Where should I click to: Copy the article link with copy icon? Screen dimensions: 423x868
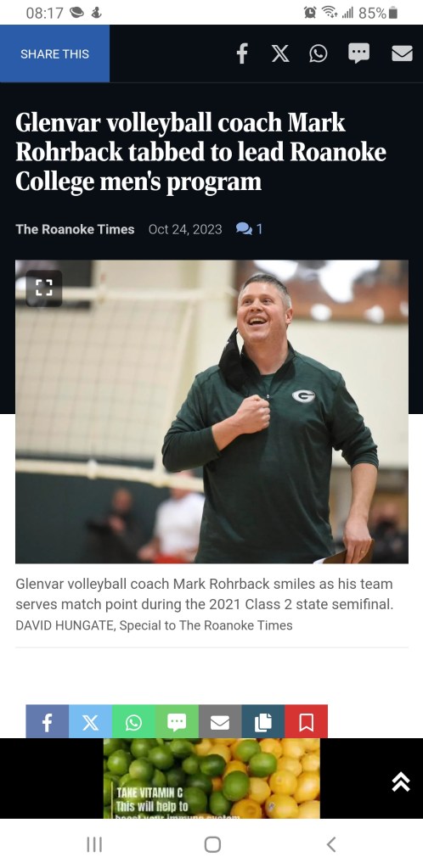click(263, 722)
